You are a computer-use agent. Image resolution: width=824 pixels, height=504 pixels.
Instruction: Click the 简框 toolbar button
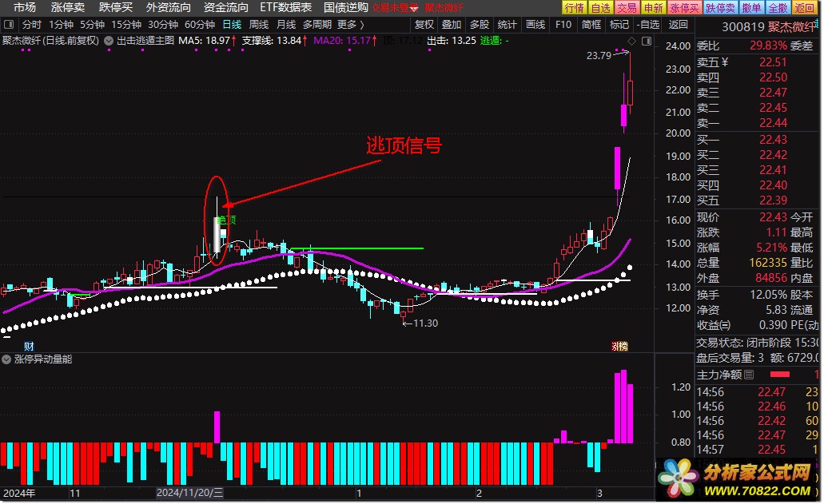click(591, 25)
